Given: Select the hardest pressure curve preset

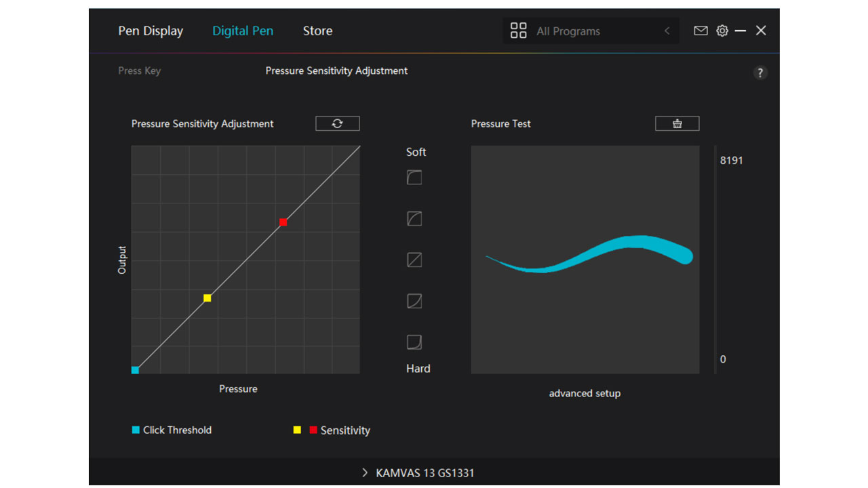Looking at the screenshot, I should [x=414, y=342].
